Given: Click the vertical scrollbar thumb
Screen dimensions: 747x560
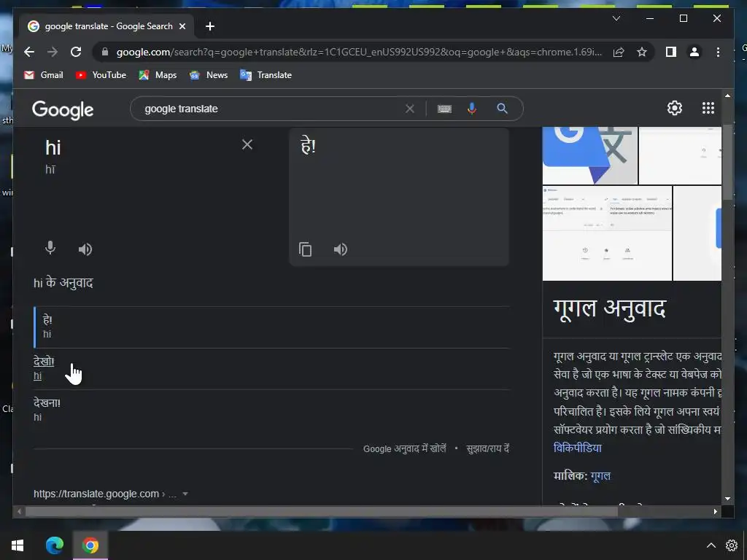Looking at the screenshot, I should pyautogui.click(x=727, y=162).
